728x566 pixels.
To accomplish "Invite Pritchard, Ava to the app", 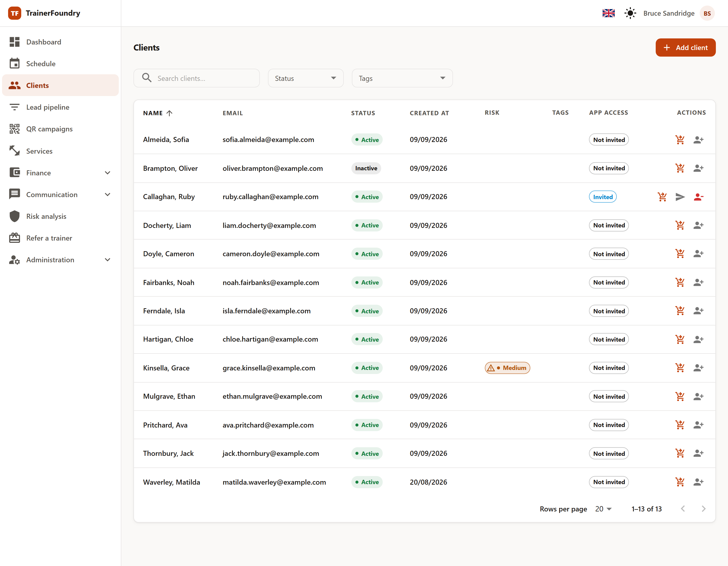I will tap(698, 425).
